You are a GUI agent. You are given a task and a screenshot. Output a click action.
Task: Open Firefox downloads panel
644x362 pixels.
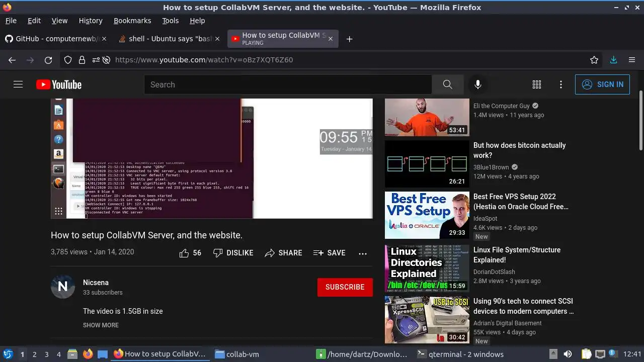pyautogui.click(x=613, y=60)
